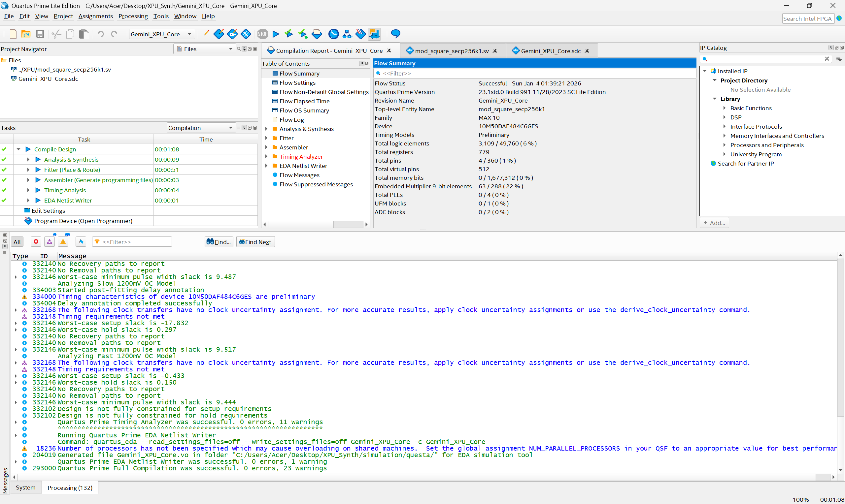845x504 pixels.
Task: Open the Timing Analyzer clock icon
Action: coord(333,34)
